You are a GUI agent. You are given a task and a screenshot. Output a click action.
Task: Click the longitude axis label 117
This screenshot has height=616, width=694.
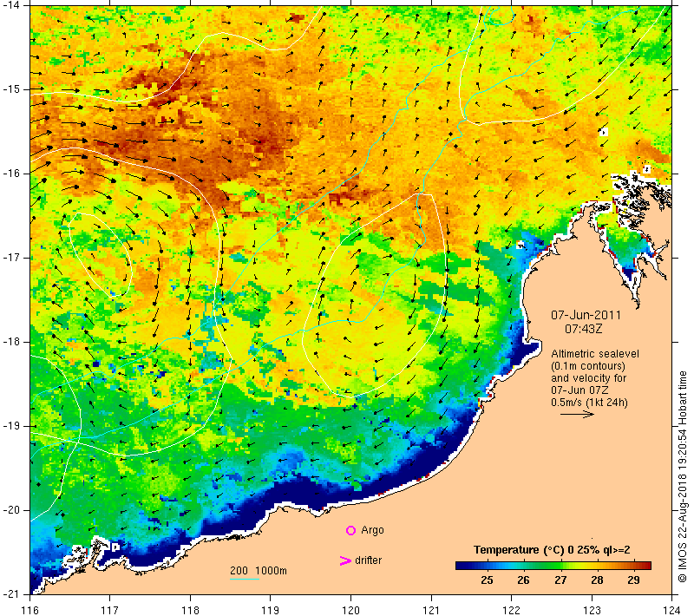(110, 610)
